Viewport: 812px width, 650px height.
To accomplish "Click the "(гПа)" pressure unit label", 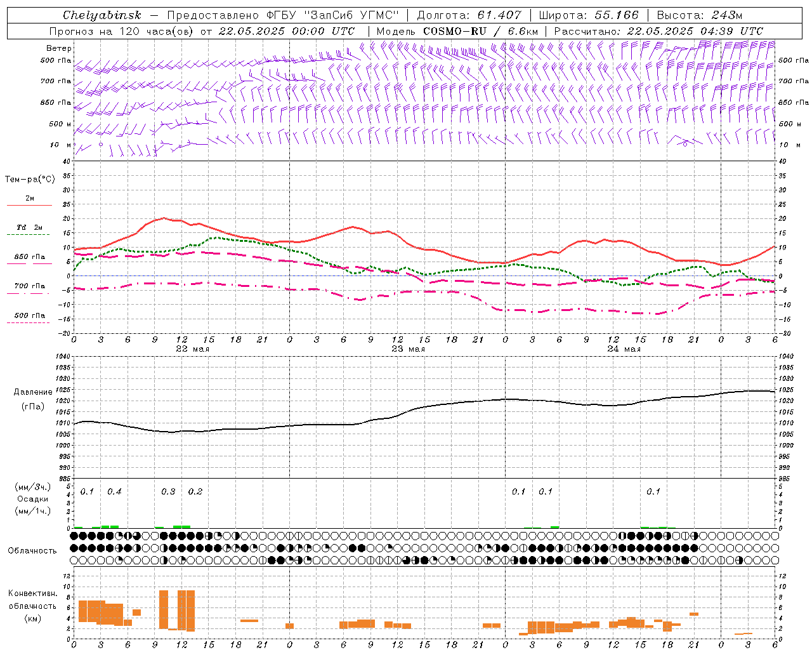I will pyautogui.click(x=33, y=406).
